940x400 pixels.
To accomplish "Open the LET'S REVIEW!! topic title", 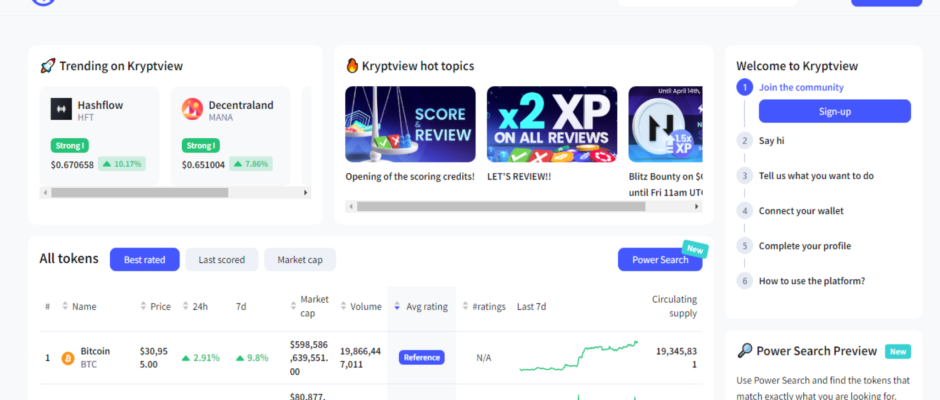I will (x=519, y=177).
